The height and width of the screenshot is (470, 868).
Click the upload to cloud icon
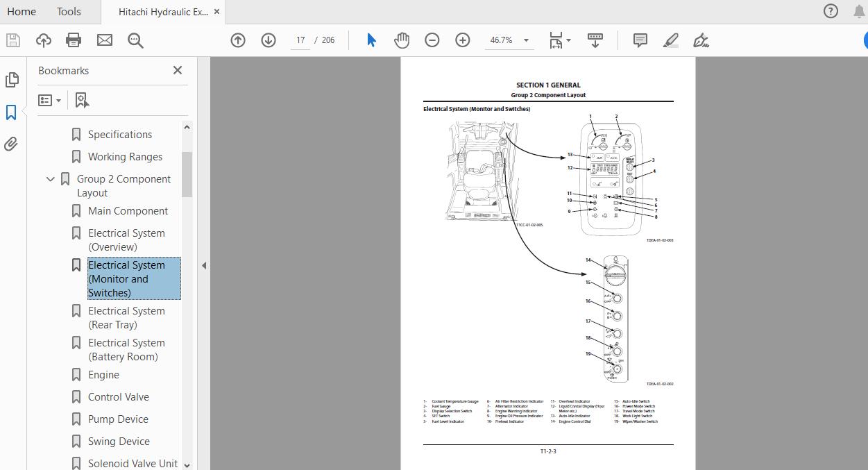point(43,40)
